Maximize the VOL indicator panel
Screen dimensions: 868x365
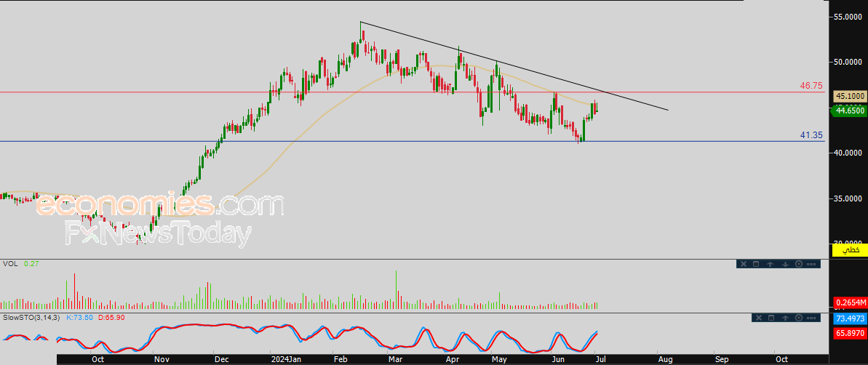755,264
